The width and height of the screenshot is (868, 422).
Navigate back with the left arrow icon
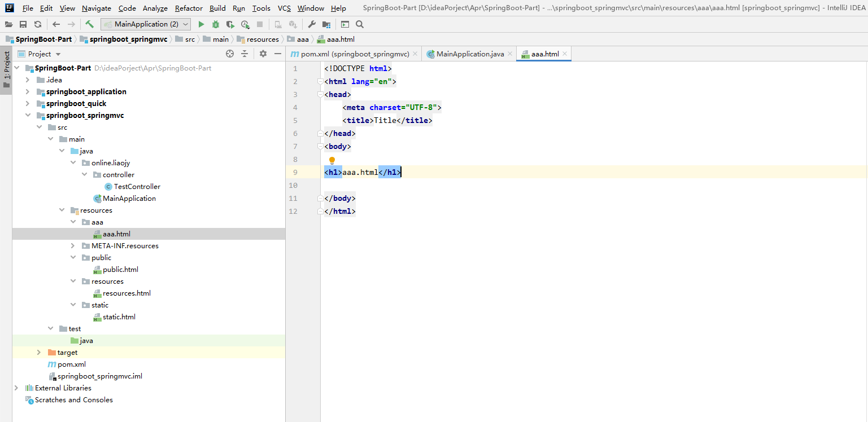click(x=56, y=24)
